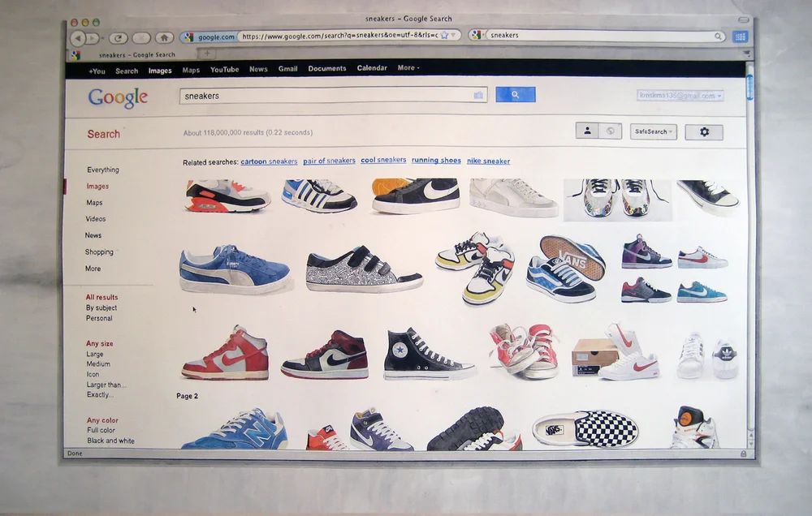Screen dimensions: 812x516
Task: Select the 'All results' filter
Action: pyautogui.click(x=101, y=297)
